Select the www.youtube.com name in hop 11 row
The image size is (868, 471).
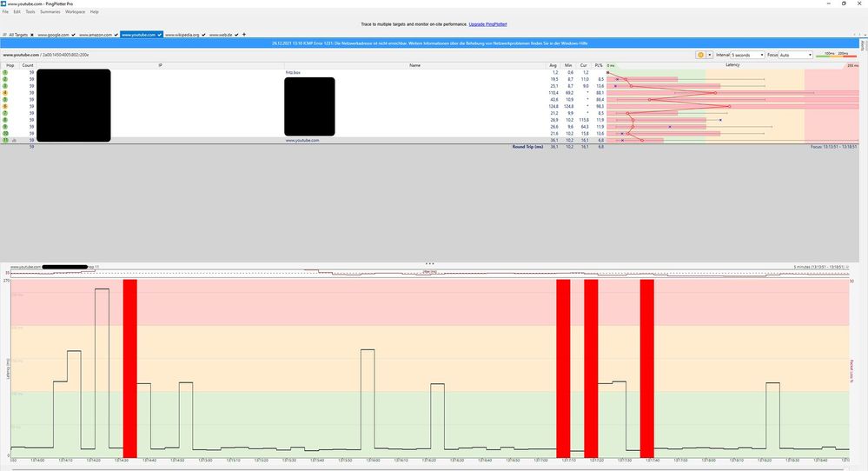click(302, 141)
